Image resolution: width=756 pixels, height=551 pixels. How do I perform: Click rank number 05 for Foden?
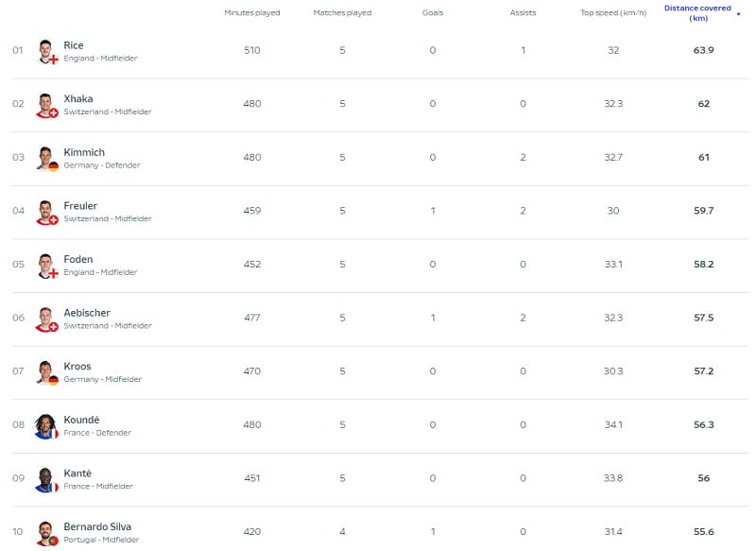tap(18, 265)
